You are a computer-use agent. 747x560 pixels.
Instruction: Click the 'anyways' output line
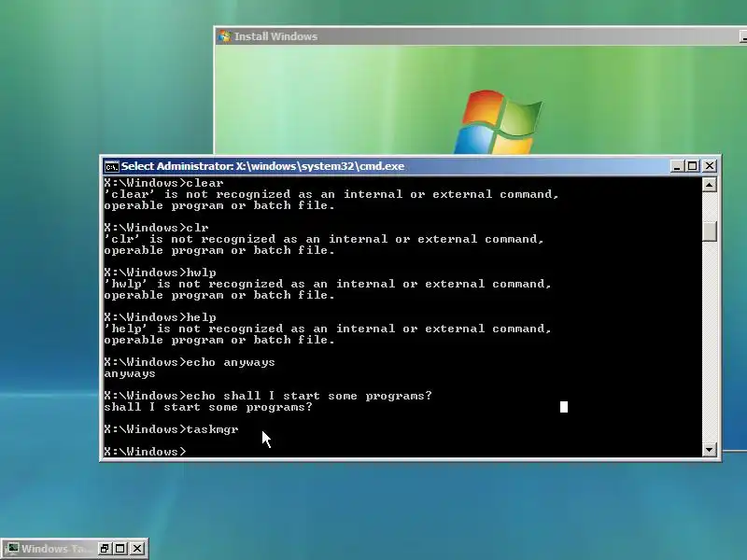click(130, 374)
